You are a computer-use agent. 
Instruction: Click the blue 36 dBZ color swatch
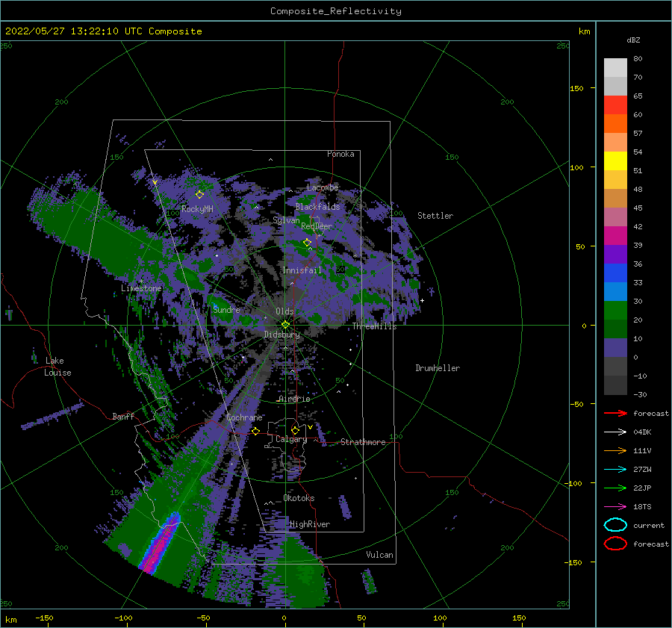tap(615, 273)
